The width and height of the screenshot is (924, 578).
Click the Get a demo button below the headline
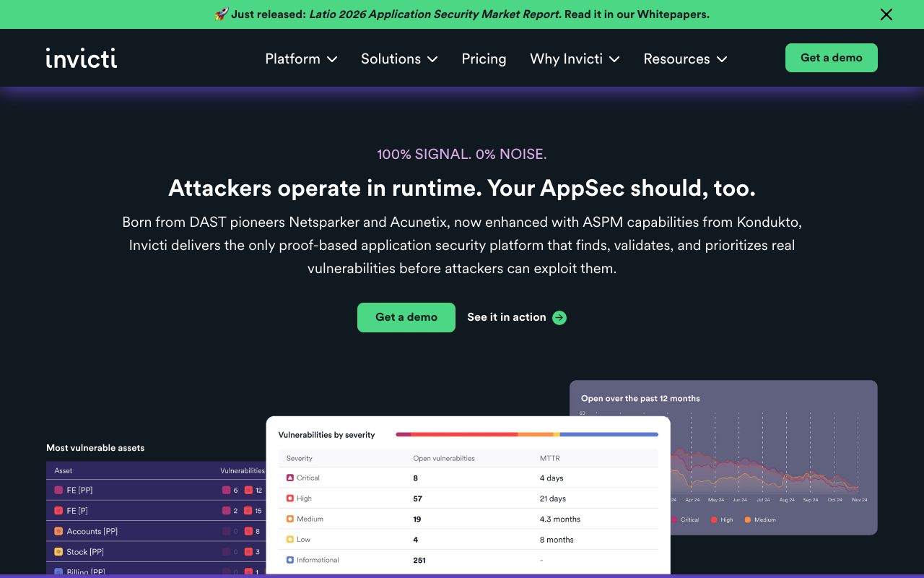point(406,317)
